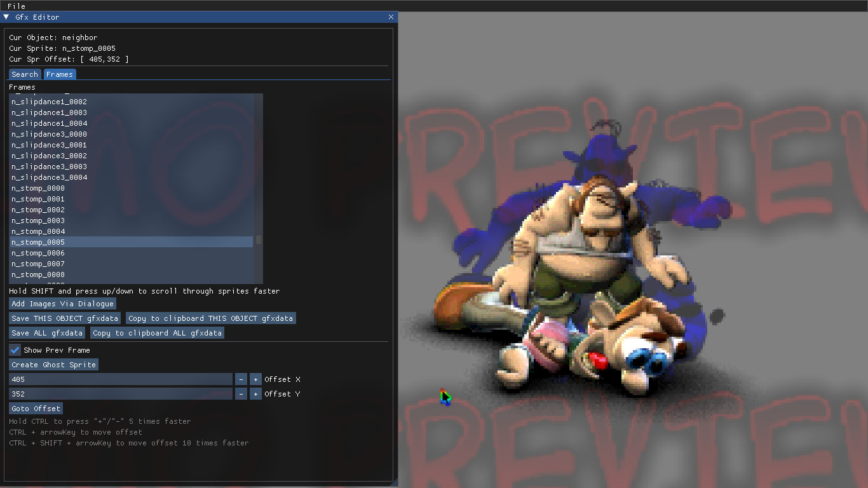Open the File menu
Screen dimensions: 868x488
coord(16,6)
